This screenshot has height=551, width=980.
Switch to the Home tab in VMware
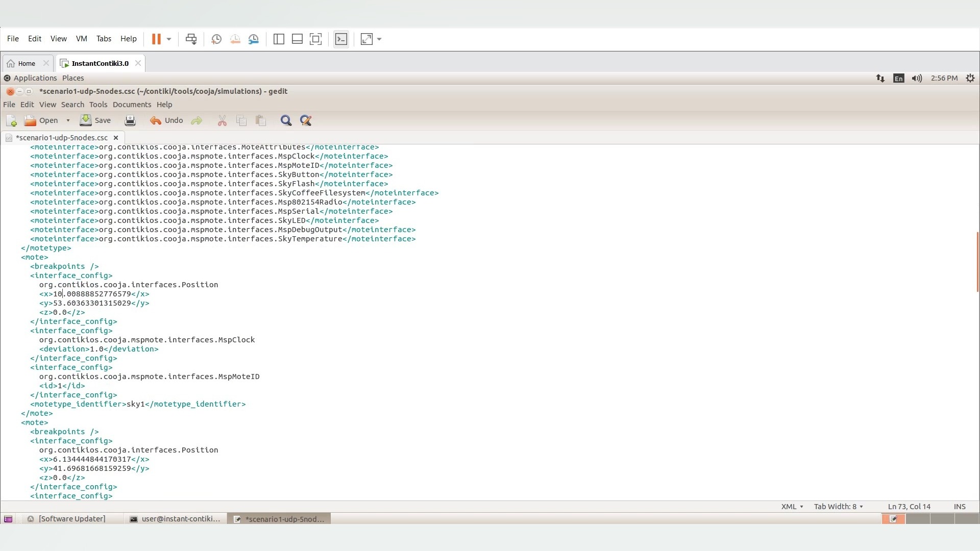point(27,64)
